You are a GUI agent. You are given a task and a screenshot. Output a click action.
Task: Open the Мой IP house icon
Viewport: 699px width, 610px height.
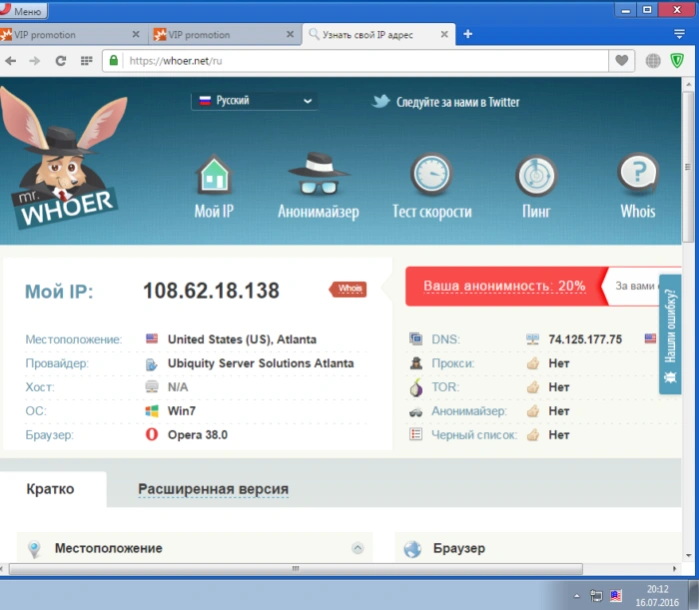point(214,175)
